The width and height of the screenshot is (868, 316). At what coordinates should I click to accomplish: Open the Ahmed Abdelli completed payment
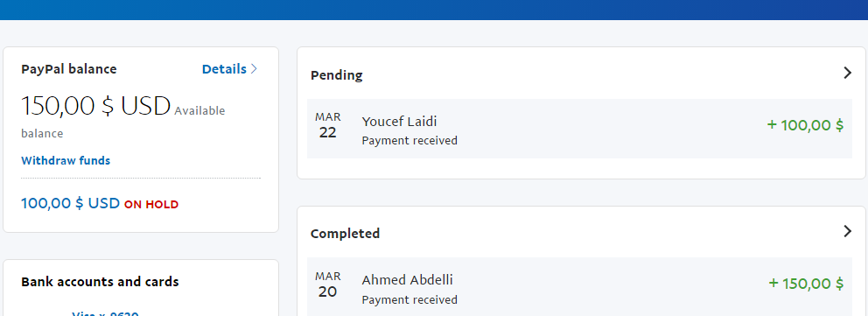[x=579, y=286]
